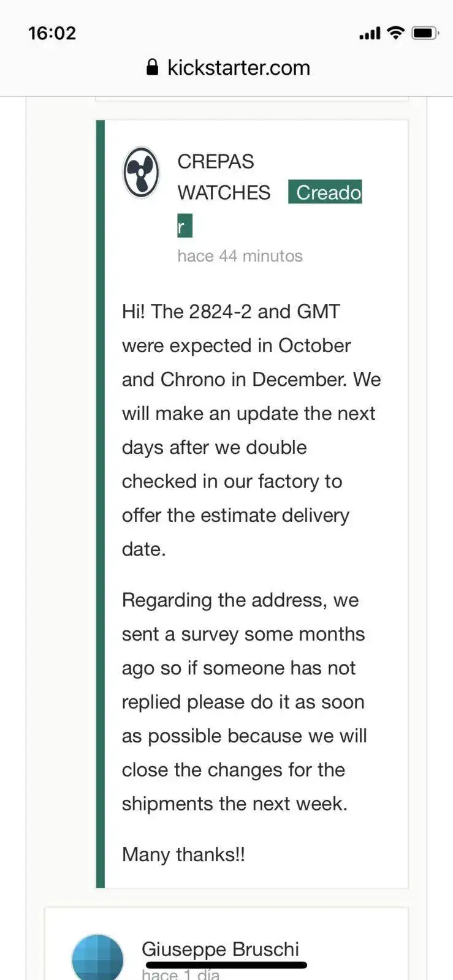Open Giuseppe Bruschi's blue avatar
The image size is (453, 980).
pos(97,957)
